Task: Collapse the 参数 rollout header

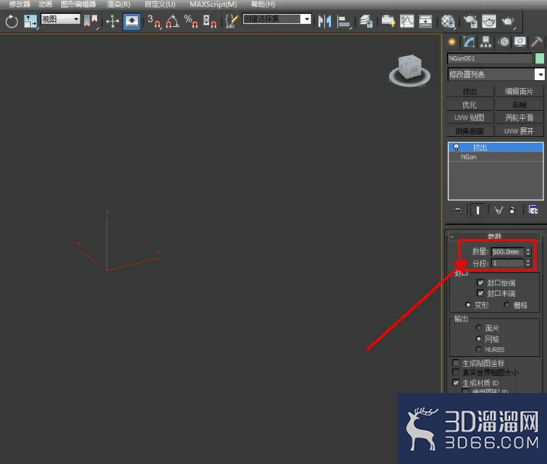Action: point(495,236)
